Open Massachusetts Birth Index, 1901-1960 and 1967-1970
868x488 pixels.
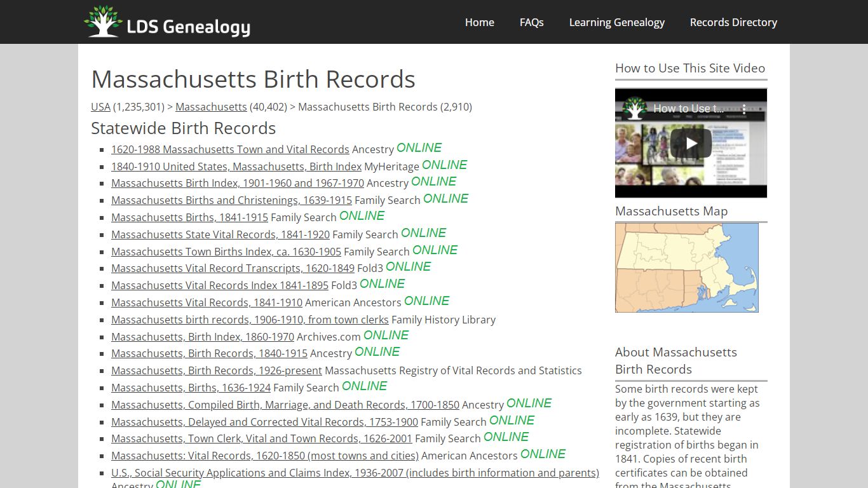[238, 183]
